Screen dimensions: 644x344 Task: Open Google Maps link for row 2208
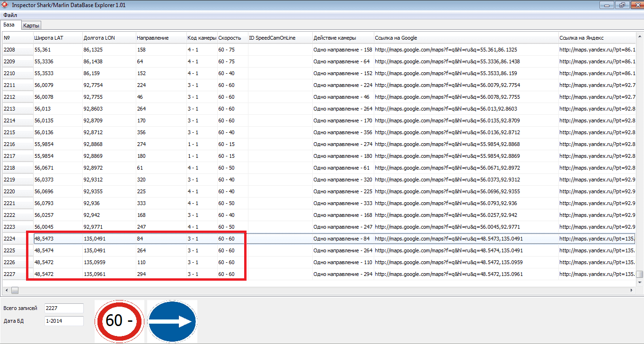tap(446, 50)
